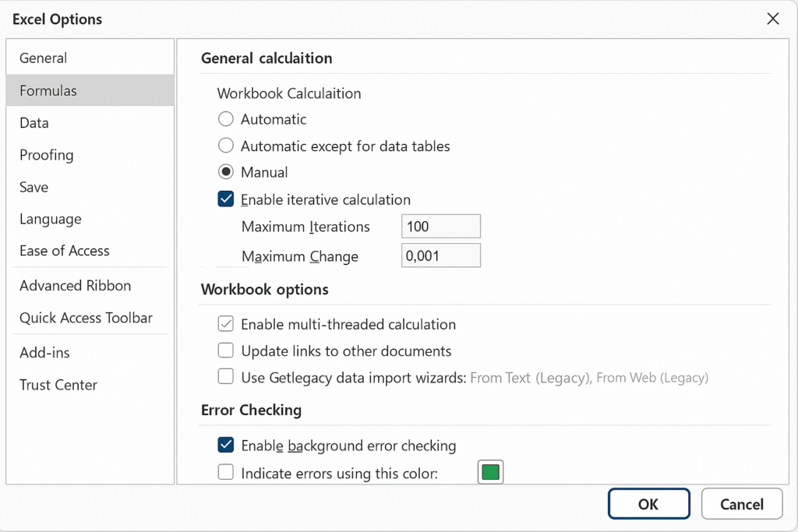
Task: Select the Manual calculation option
Action: 226,172
